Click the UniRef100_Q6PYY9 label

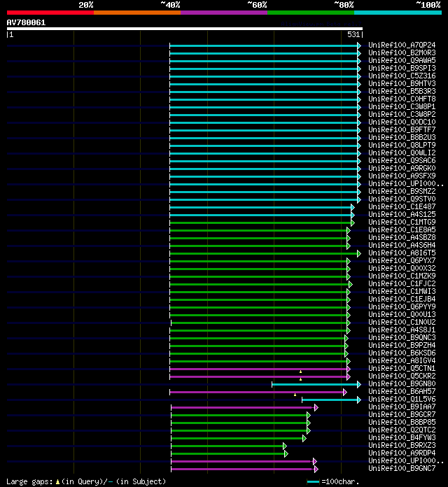click(402, 306)
